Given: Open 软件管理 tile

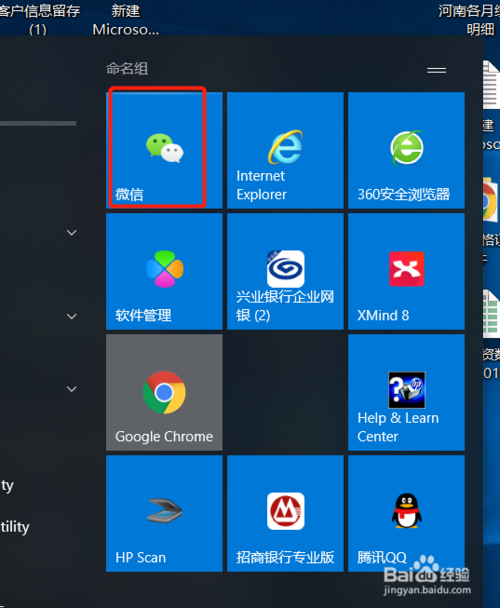Looking at the screenshot, I should (x=164, y=271).
